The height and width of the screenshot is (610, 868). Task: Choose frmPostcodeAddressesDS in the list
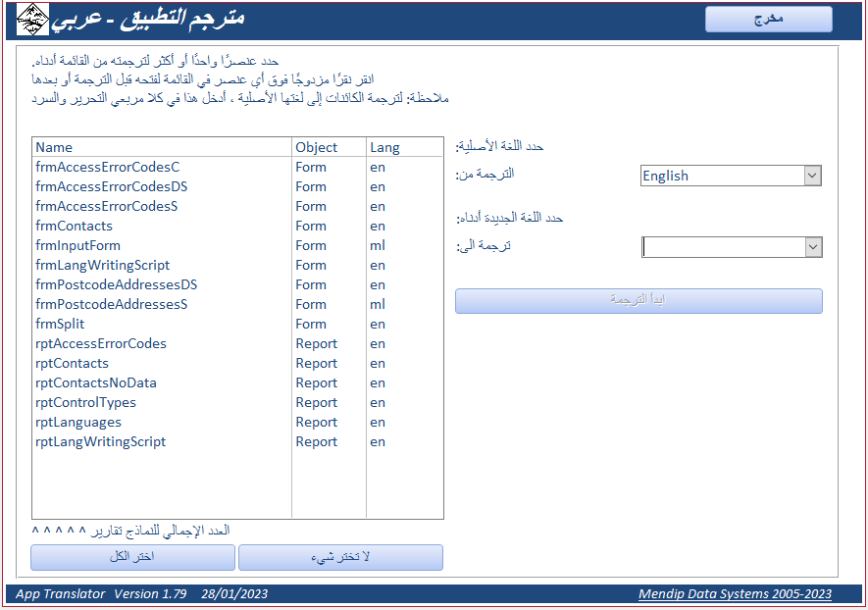tap(238, 285)
